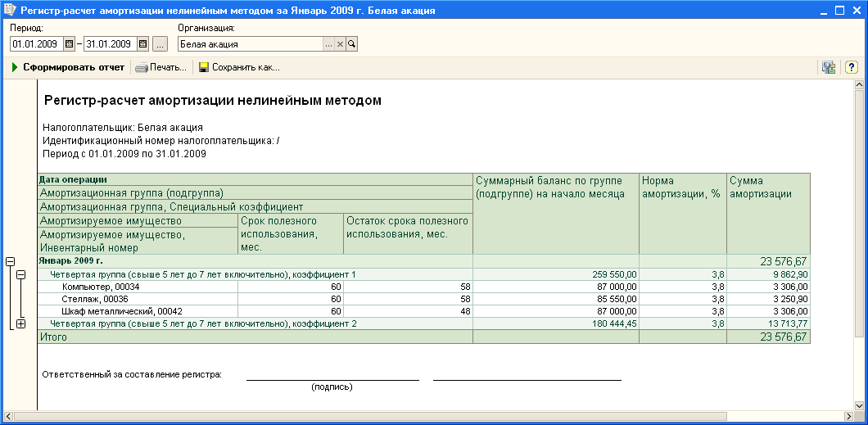
Task: Click the vertical scrollbar up arrow
Action: click(859, 84)
